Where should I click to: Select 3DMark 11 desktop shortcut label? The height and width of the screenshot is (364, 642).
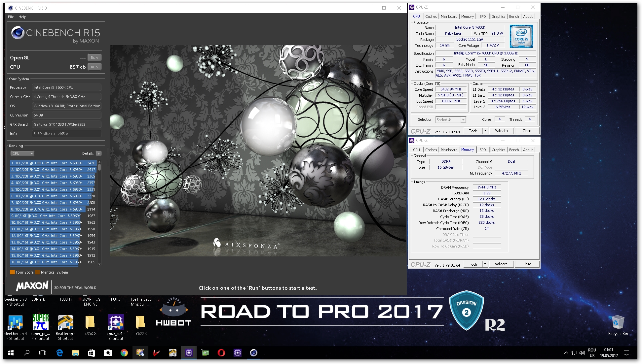coord(40,299)
